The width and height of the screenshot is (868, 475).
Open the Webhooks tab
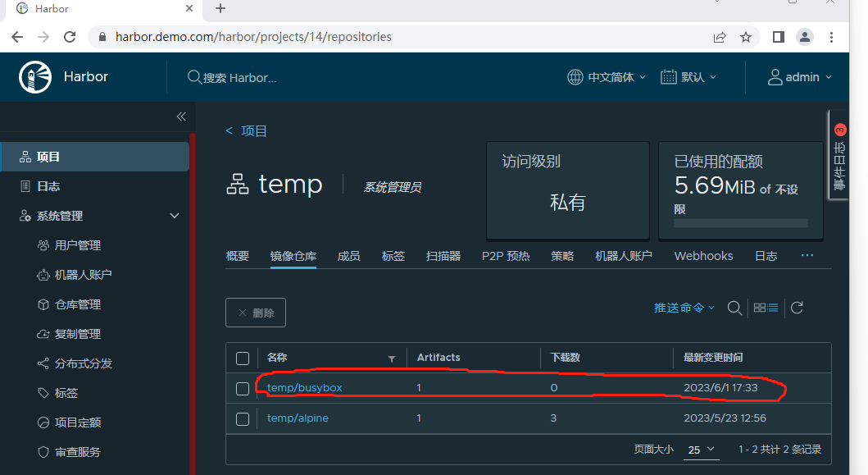click(x=703, y=256)
